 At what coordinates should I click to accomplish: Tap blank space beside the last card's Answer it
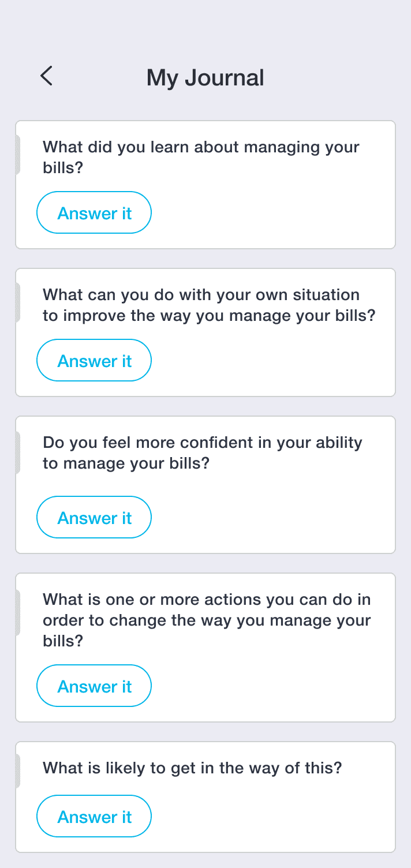point(271,817)
